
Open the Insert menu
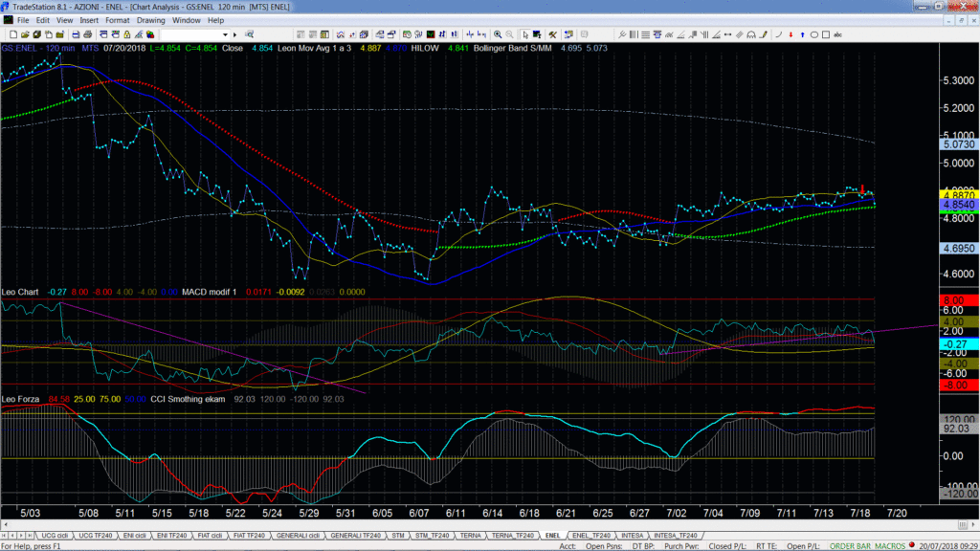(89, 20)
